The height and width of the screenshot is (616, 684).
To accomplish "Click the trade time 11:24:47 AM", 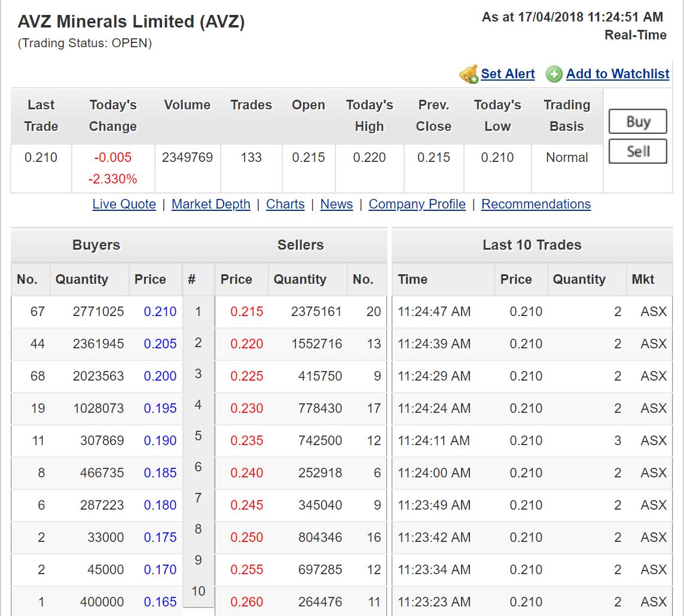I will click(x=434, y=312).
